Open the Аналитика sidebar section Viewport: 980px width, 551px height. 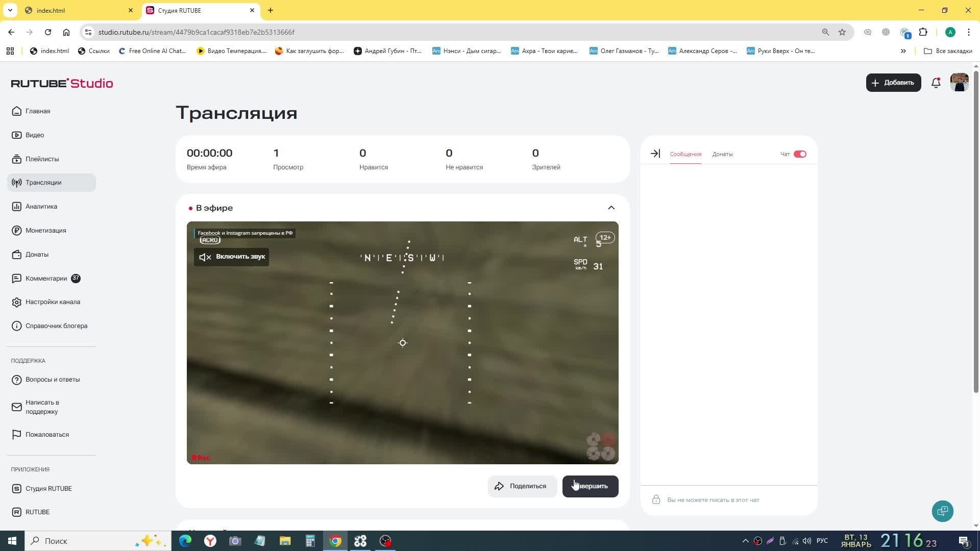pyautogui.click(x=41, y=207)
